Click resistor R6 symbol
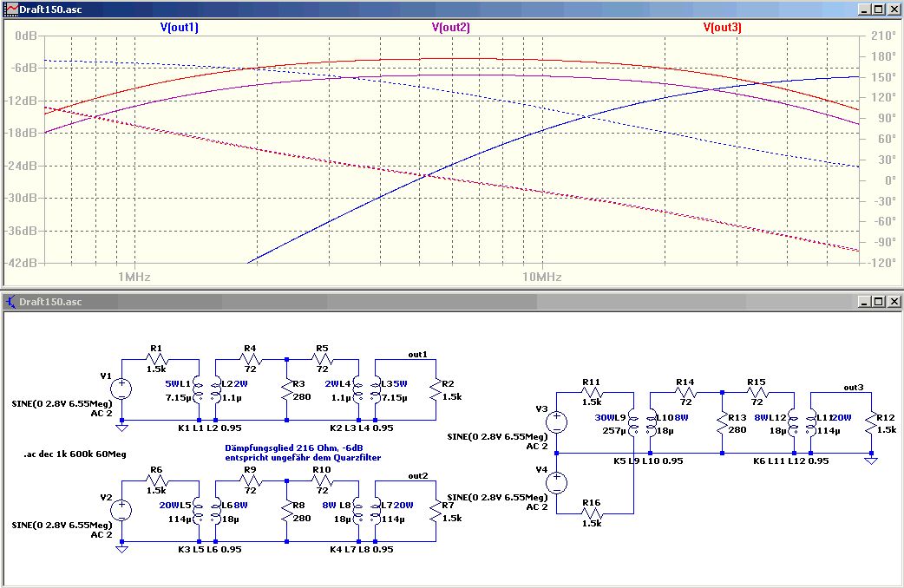 157,480
